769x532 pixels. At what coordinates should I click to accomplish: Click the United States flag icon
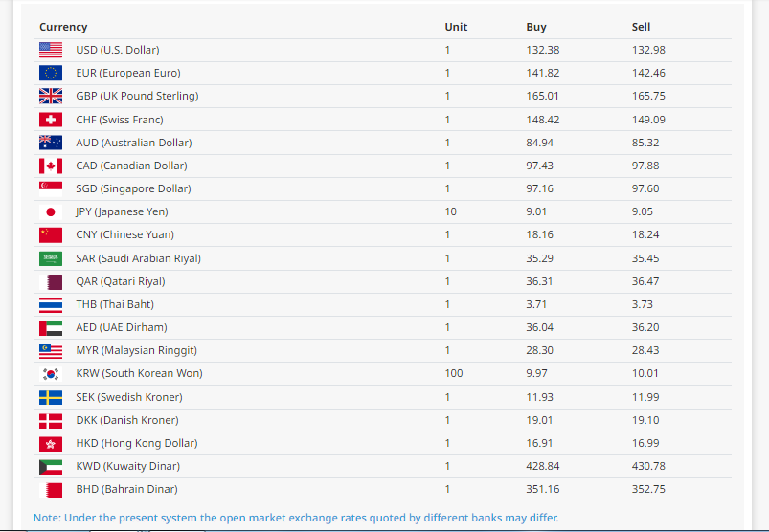pyautogui.click(x=51, y=50)
